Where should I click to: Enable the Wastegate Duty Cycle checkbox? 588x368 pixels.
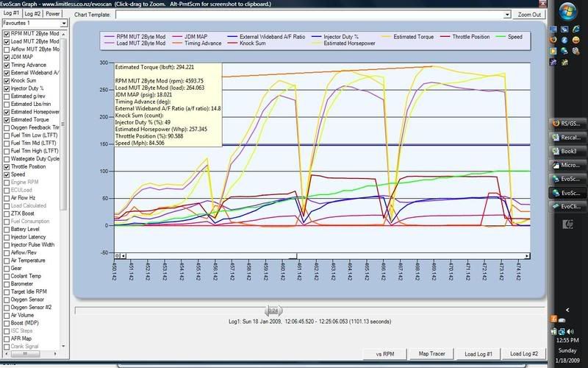(x=5, y=158)
